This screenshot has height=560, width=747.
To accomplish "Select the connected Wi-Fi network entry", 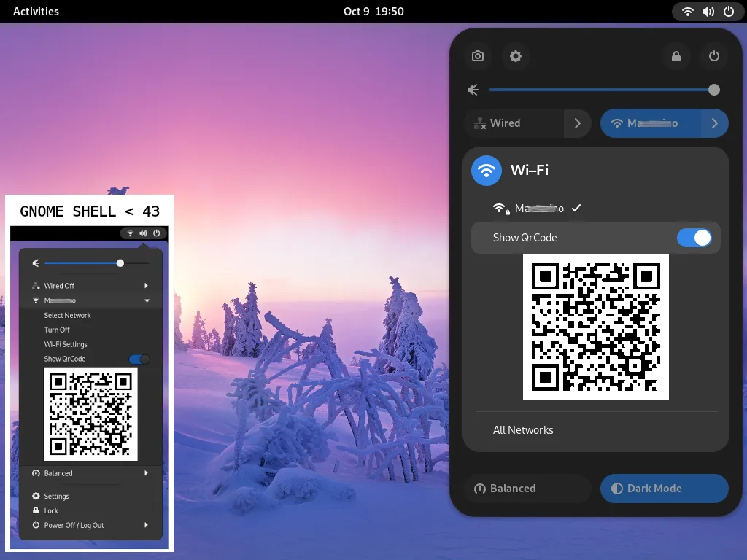I will click(538, 209).
